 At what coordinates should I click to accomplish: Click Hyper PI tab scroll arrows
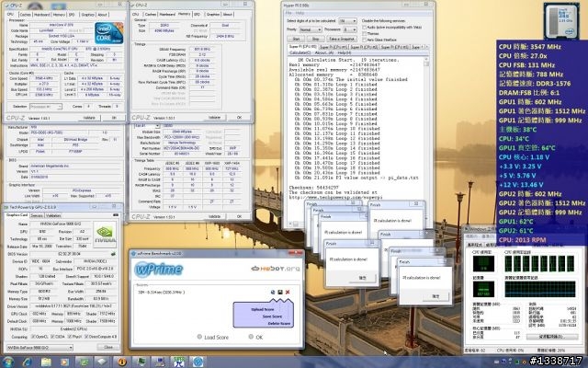424,47
